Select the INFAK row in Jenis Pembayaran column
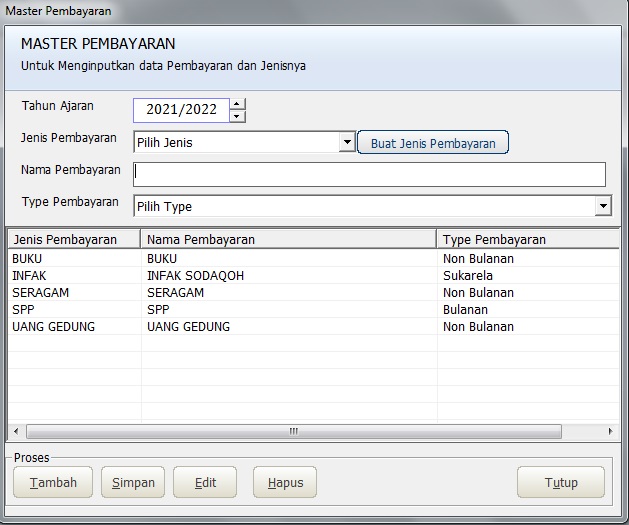The image size is (629, 525). pyautogui.click(x=29, y=276)
